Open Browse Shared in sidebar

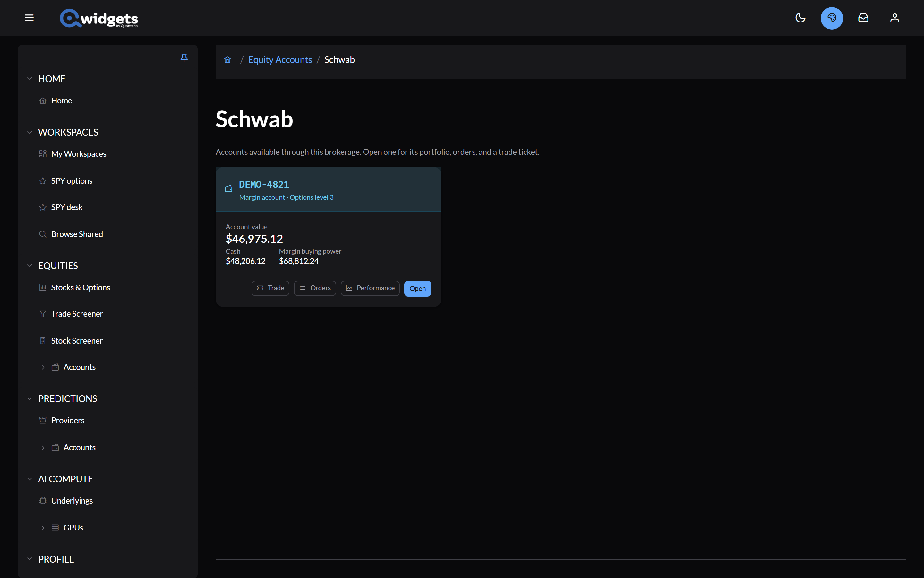(77, 234)
